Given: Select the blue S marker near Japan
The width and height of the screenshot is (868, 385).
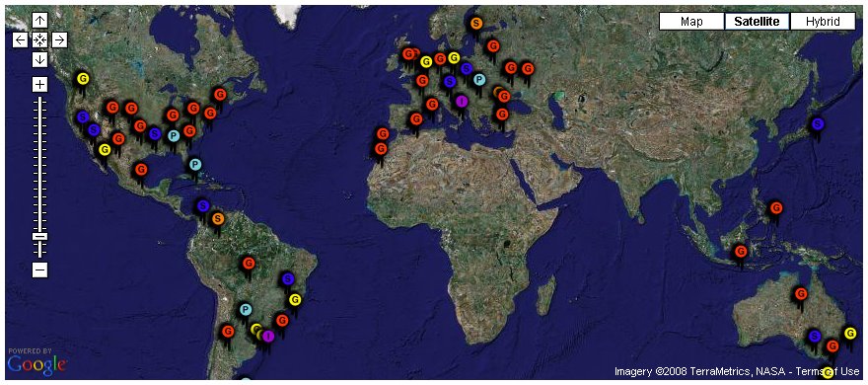Looking at the screenshot, I should click(817, 124).
